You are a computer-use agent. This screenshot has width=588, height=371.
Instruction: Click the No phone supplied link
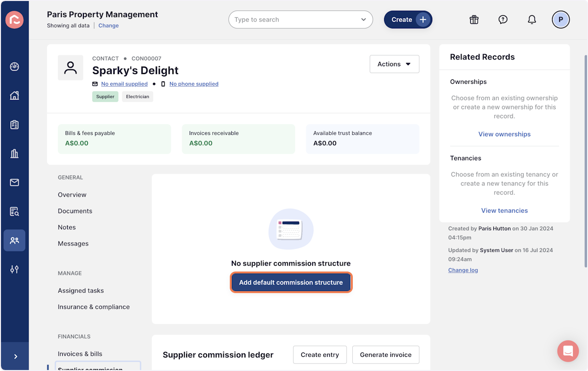[194, 84]
